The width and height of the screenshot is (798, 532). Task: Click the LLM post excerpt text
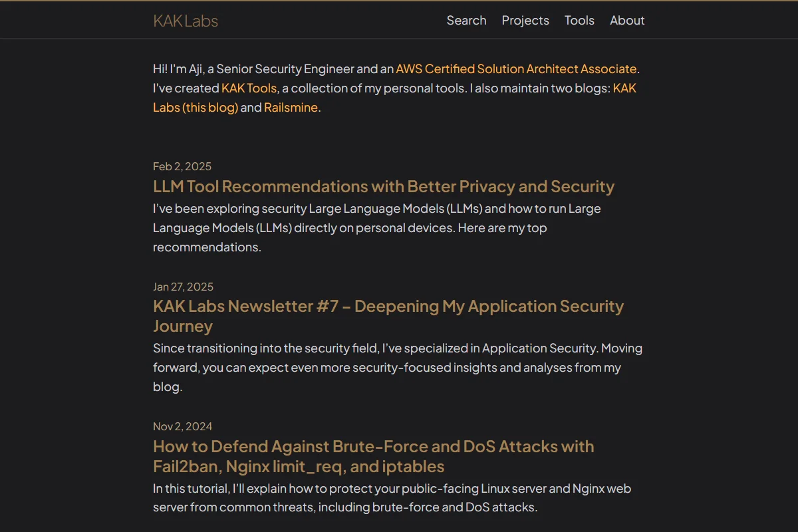pyautogui.click(x=377, y=227)
